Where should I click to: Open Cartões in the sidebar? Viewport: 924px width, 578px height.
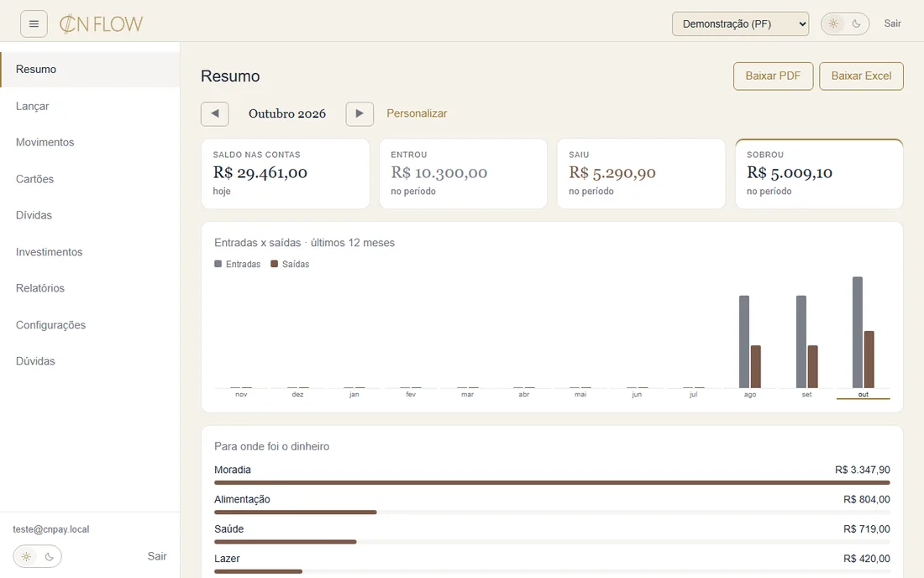[90, 179]
